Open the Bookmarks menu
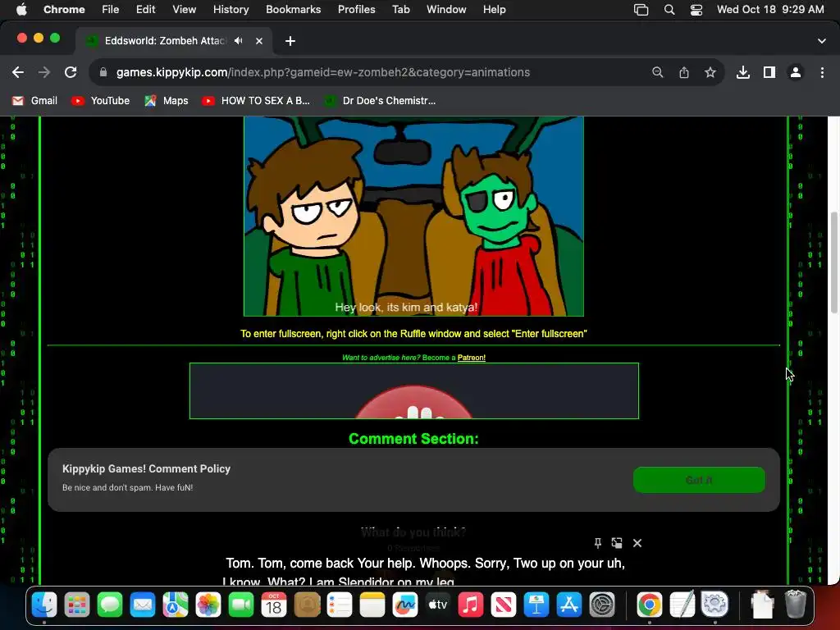 [293, 9]
